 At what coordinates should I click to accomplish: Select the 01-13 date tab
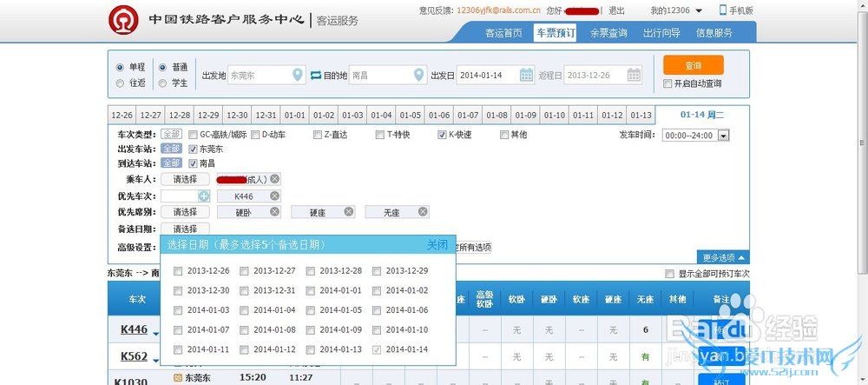[x=641, y=116]
